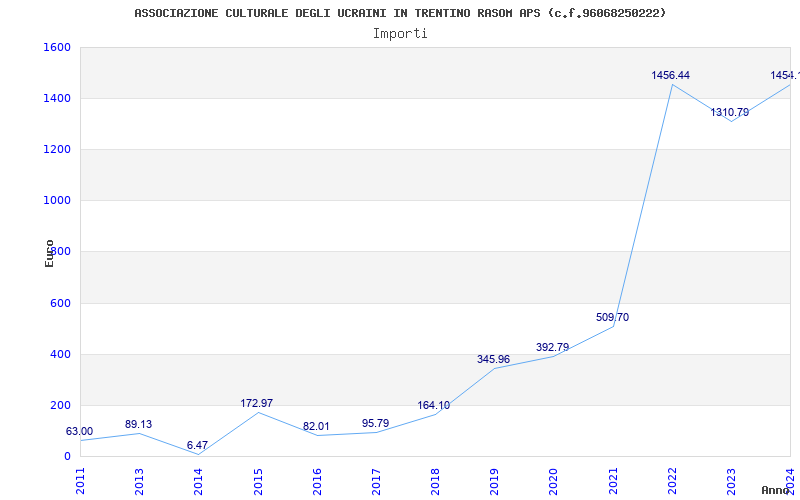
Task: Click the data label 6.47
Action: point(197,445)
